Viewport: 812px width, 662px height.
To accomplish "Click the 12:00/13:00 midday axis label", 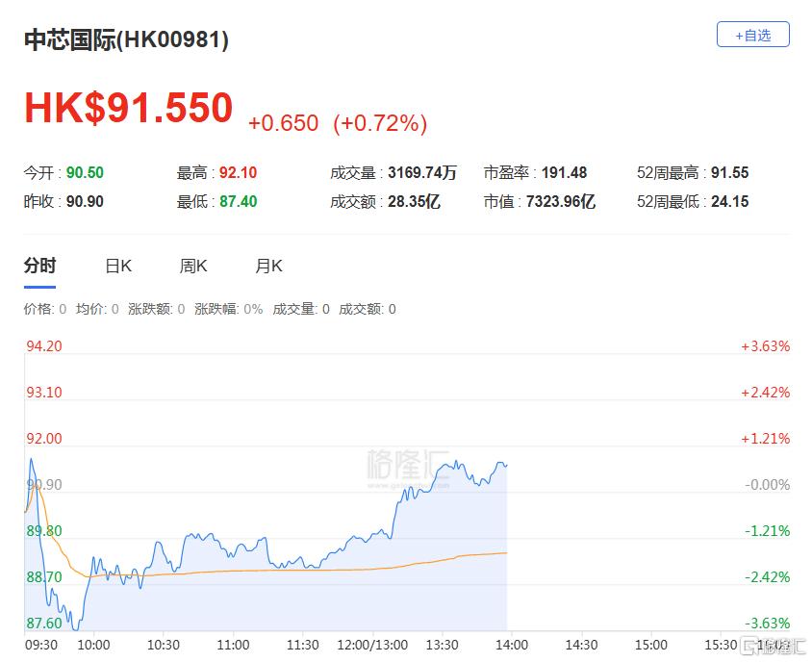I will tap(370, 645).
